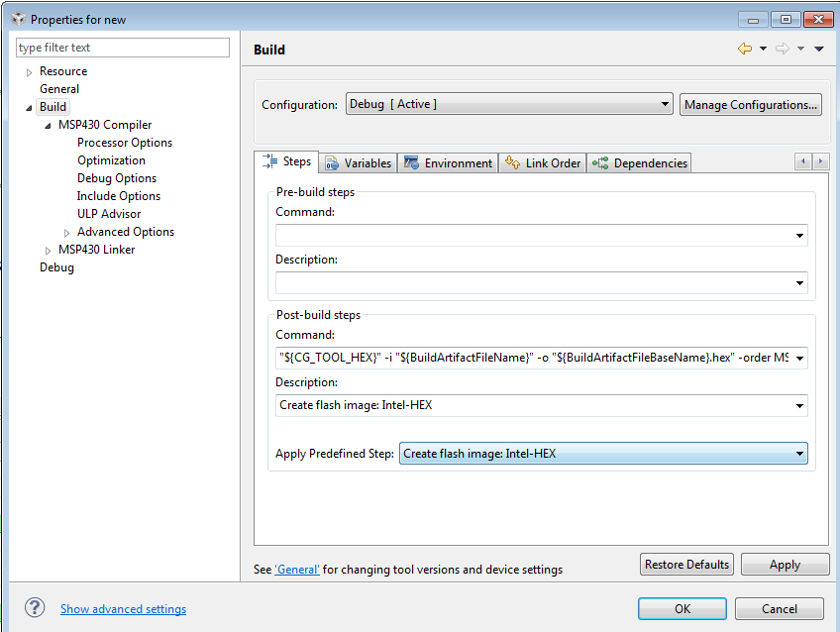The width and height of the screenshot is (840, 632).
Task: Select Resource tree item
Action: coord(63,71)
